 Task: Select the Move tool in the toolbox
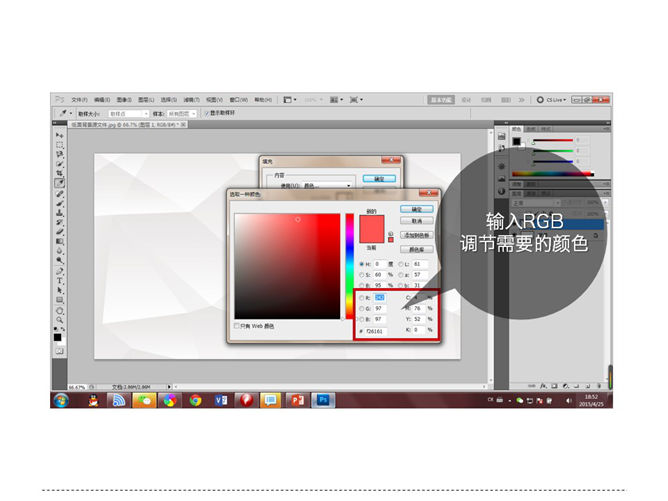(59, 135)
